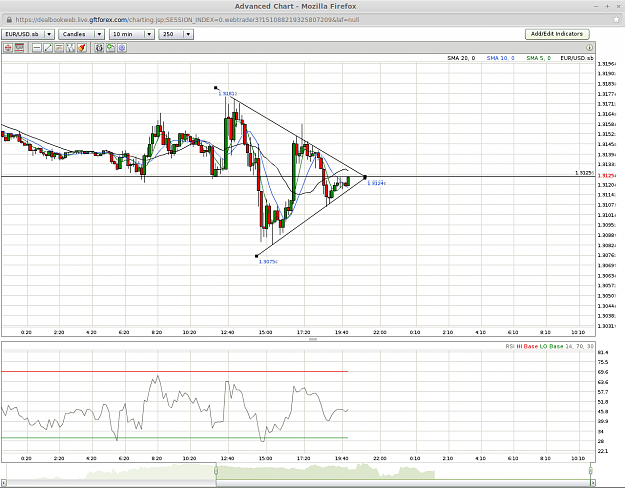Click the lock icon in address bar
Image resolution: width=625 pixels, height=488 pixels.
click(9, 20)
